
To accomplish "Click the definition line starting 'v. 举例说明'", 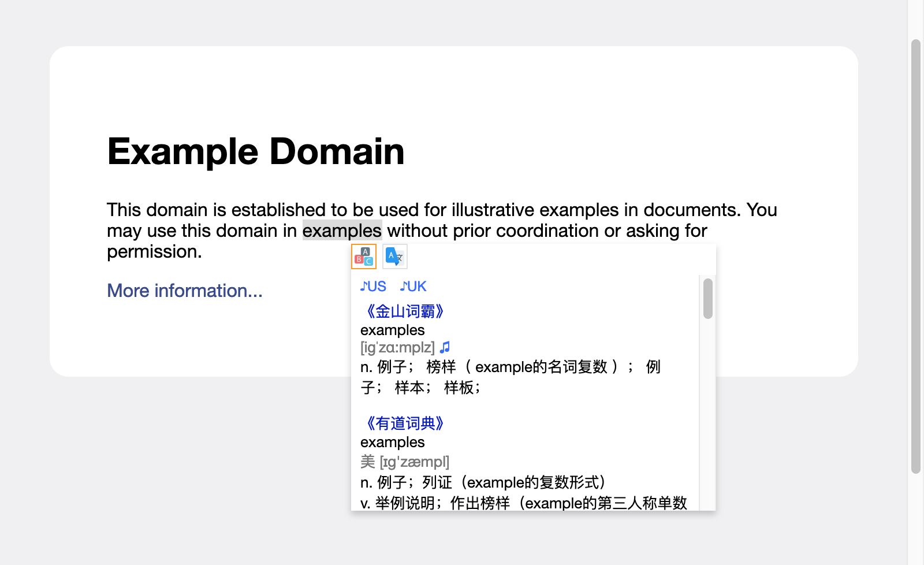I will coord(524,503).
